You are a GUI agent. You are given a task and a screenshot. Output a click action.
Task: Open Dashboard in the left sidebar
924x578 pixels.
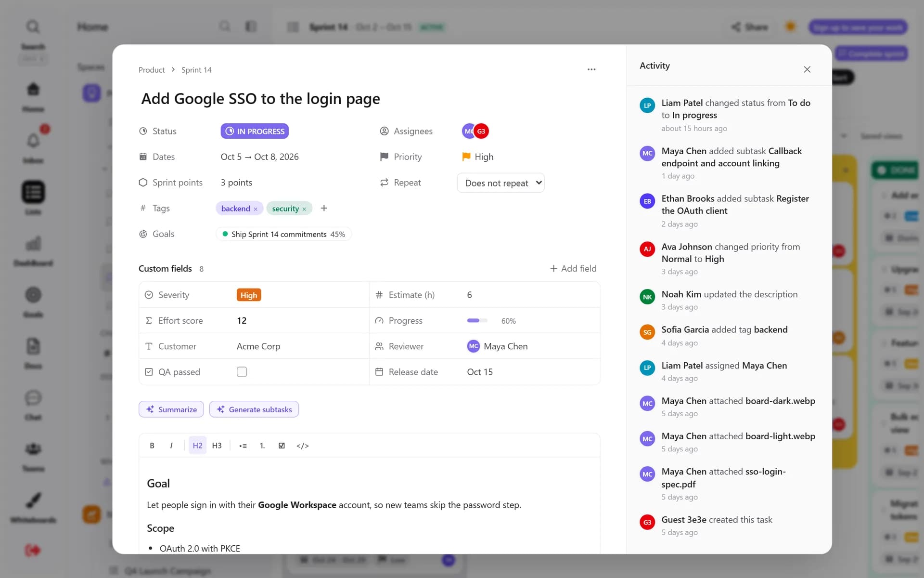tap(33, 250)
